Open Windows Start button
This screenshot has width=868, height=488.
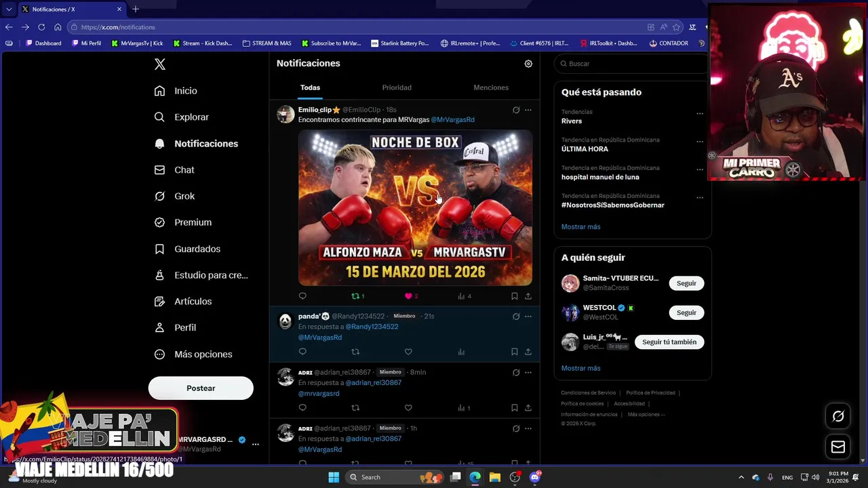coord(334,477)
